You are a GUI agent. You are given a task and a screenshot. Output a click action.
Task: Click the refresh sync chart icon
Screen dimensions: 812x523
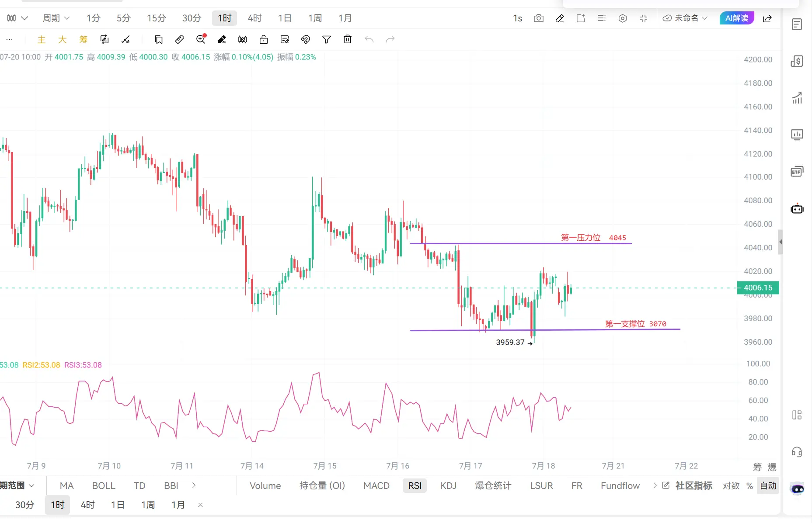tap(105, 40)
